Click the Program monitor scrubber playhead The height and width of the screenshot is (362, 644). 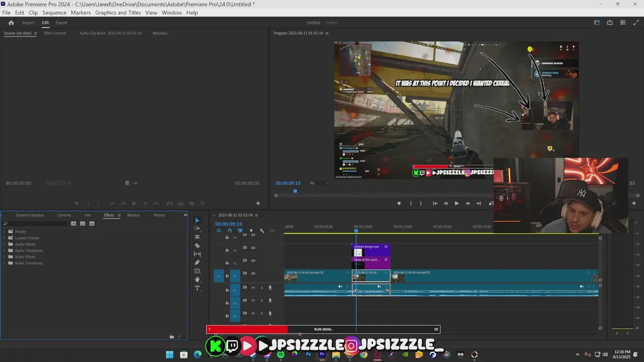pos(295,191)
